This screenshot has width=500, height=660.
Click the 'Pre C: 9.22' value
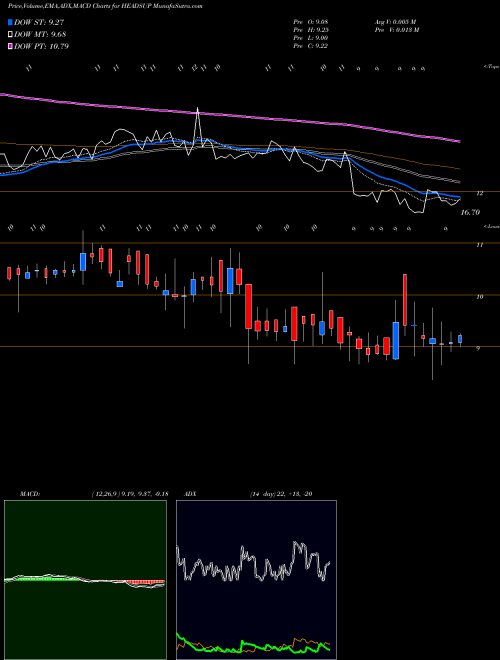click(311, 46)
